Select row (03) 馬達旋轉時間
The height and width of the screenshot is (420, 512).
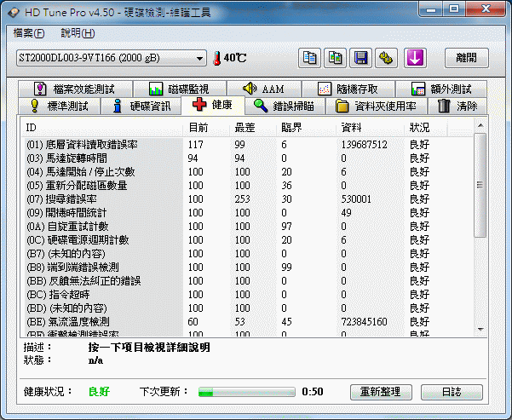point(246,158)
